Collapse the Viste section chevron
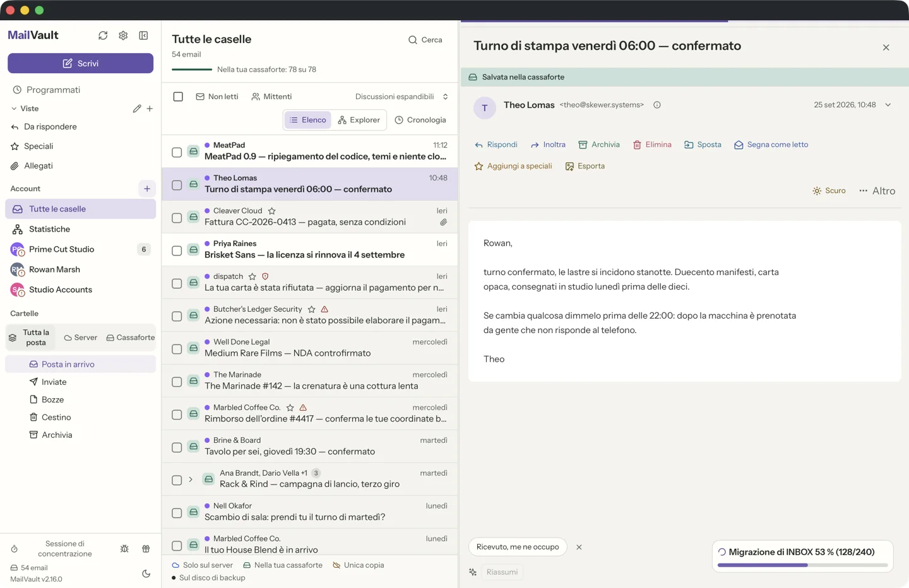 (x=14, y=109)
